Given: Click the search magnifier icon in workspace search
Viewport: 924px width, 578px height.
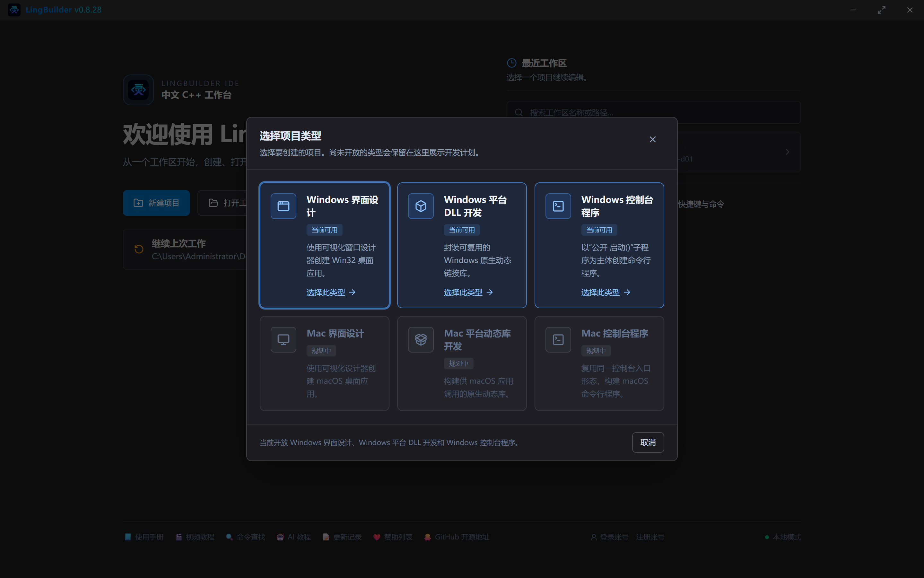Looking at the screenshot, I should [x=519, y=112].
